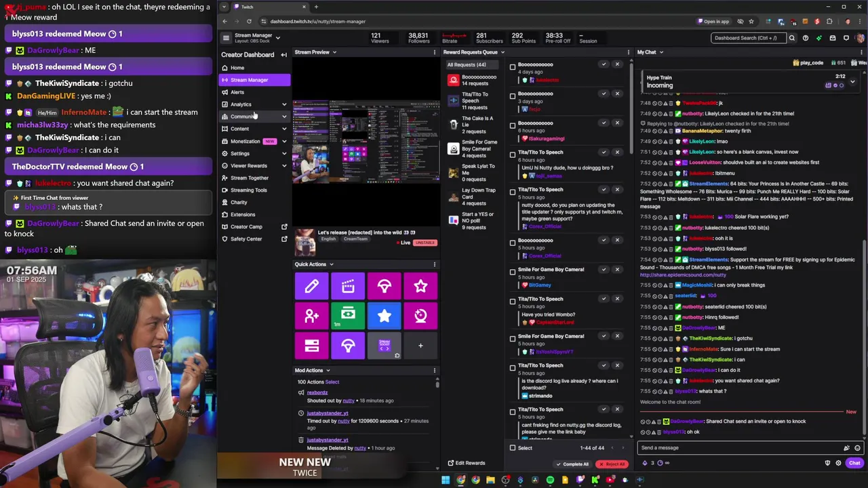This screenshot has width=868, height=488.
Task: Check the 'is the discord log live' request
Action: coord(513,367)
